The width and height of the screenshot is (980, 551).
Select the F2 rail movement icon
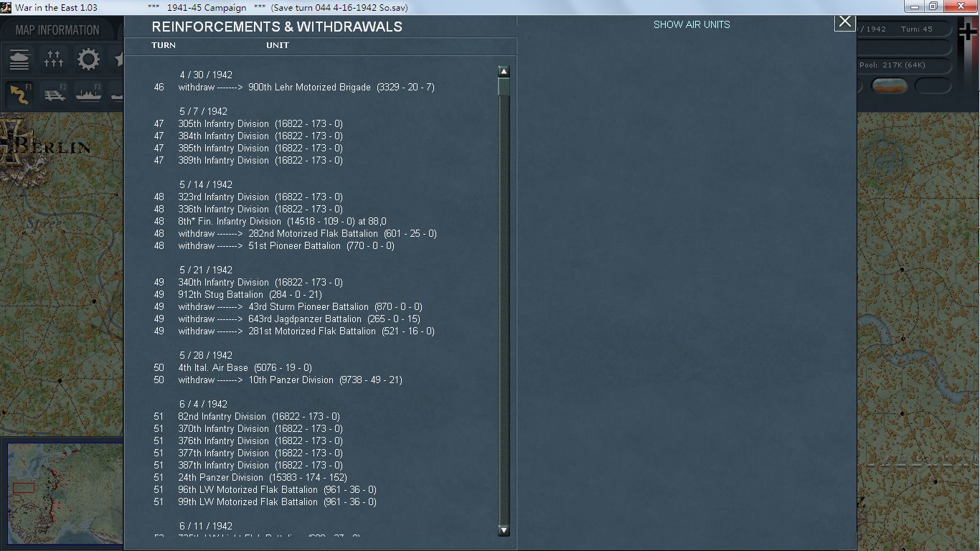(x=54, y=94)
